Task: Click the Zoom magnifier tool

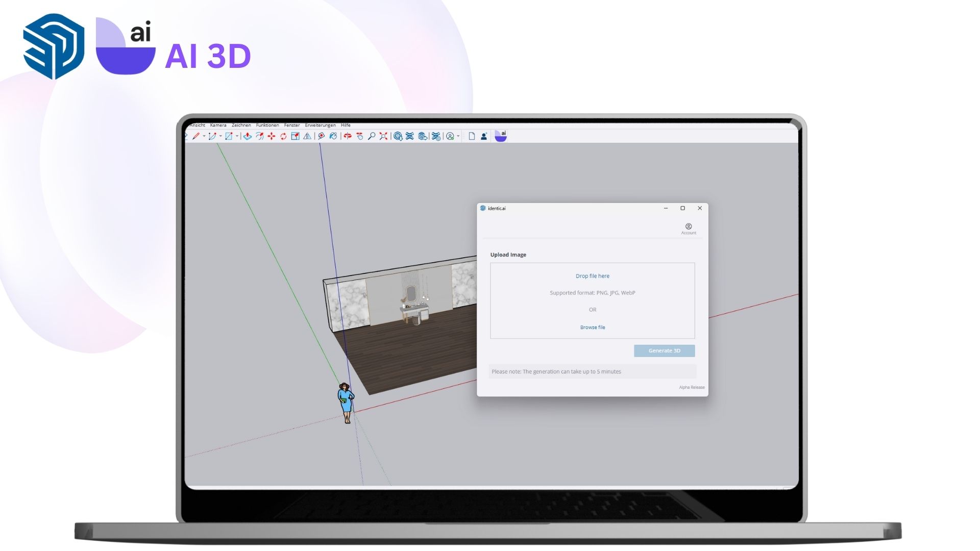Action: [372, 136]
